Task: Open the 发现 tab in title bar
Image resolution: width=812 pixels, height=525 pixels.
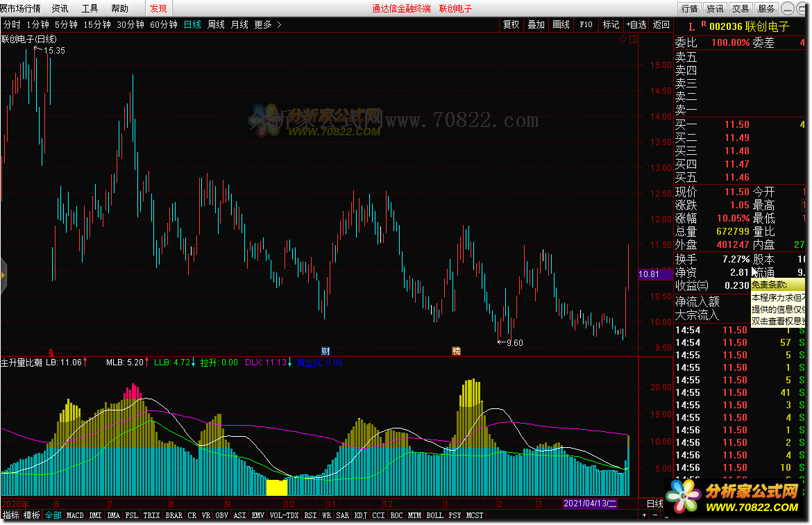Action: point(158,8)
